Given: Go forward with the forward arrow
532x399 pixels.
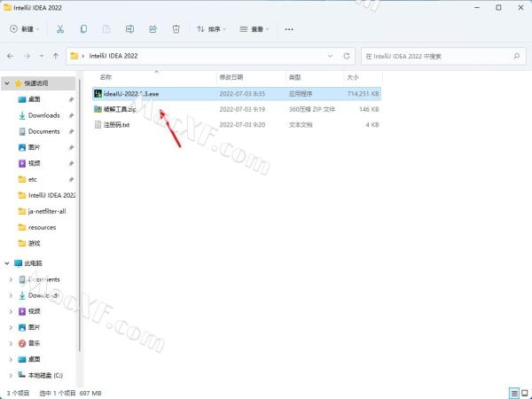Looking at the screenshot, I should pos(27,56).
